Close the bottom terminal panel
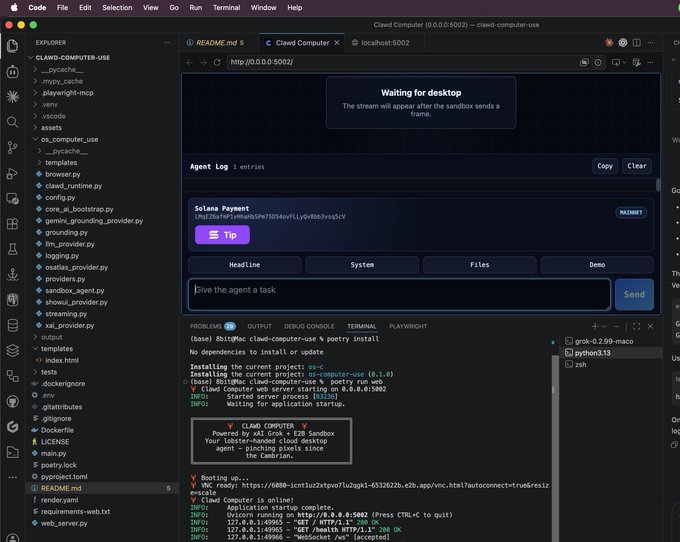Viewport: 680px width, 542px height. [650, 326]
